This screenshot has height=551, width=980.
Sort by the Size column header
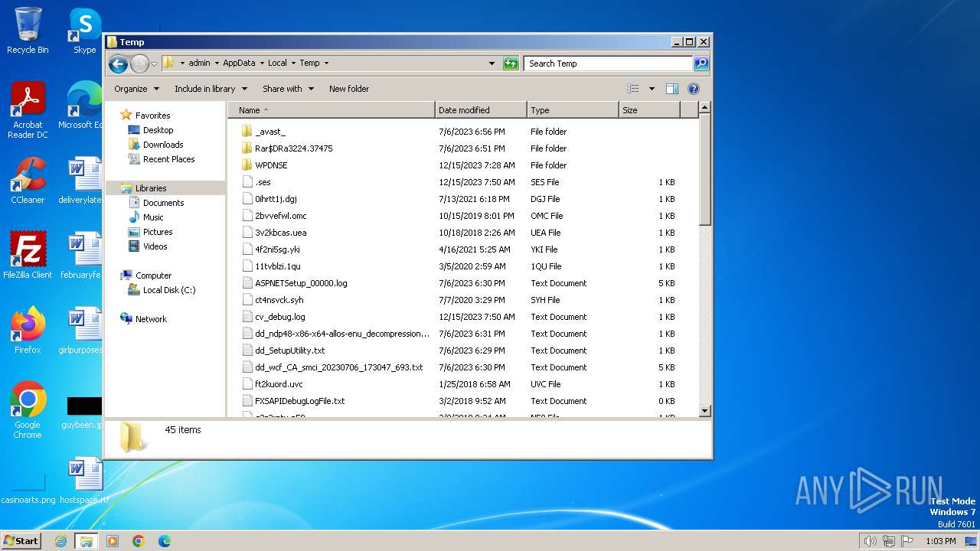coord(649,110)
